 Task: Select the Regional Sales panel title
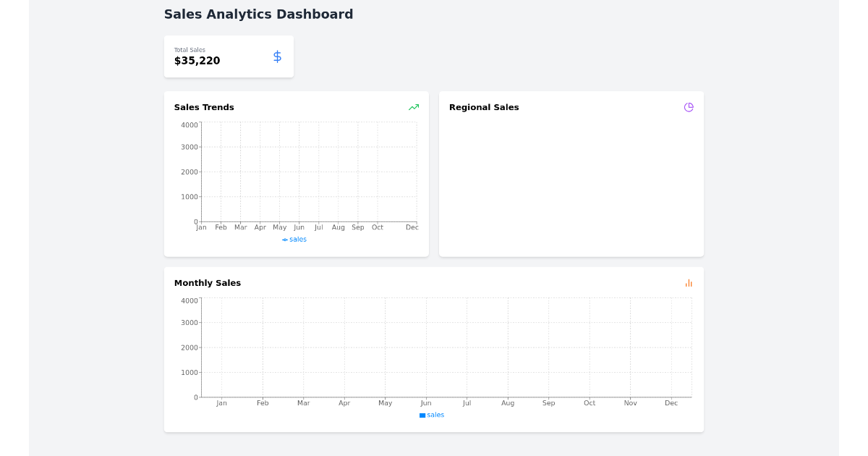(x=484, y=107)
